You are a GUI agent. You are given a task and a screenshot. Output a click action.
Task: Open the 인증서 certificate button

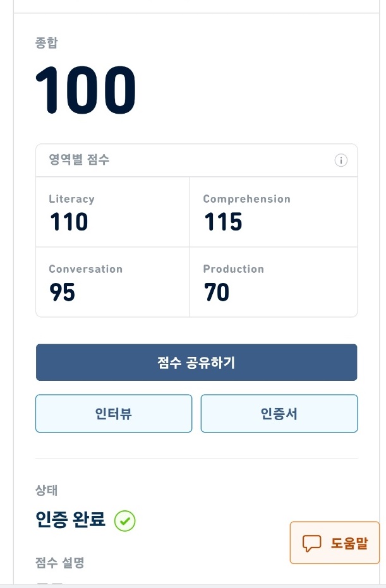pos(279,414)
